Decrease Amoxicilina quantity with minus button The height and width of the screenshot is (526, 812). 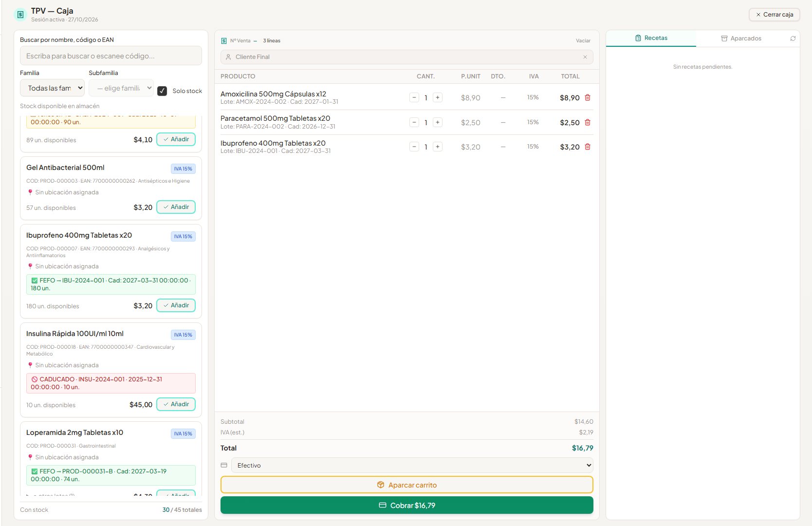(x=414, y=97)
